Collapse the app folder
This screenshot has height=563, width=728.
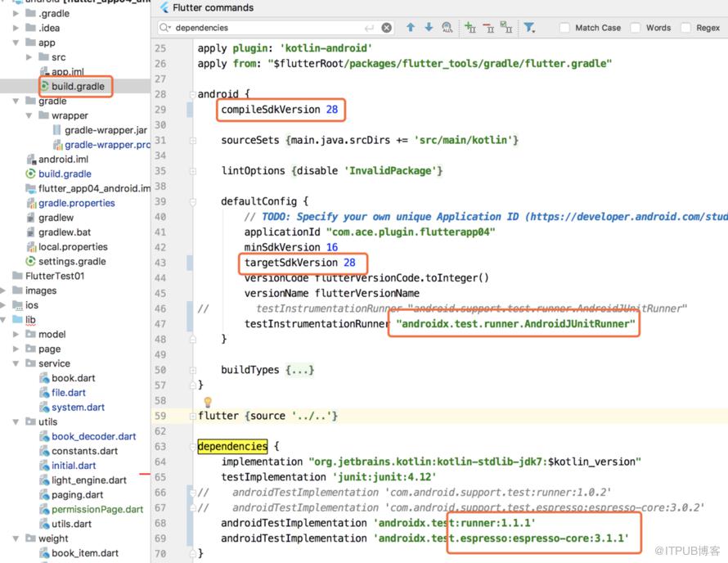click(16, 43)
